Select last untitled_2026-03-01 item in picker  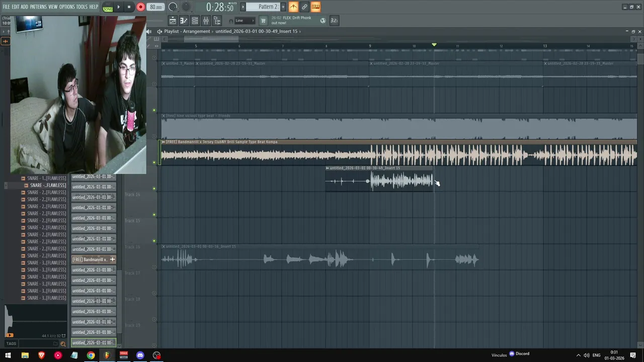point(94,342)
